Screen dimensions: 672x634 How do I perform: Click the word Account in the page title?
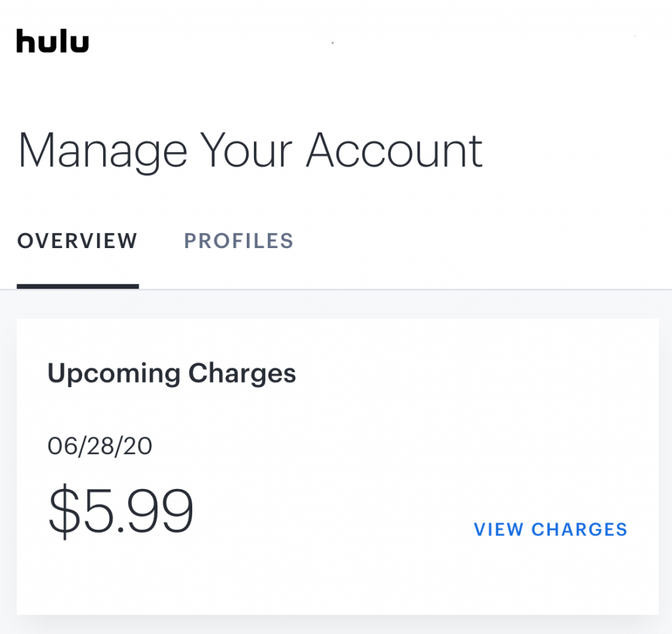[394, 151]
